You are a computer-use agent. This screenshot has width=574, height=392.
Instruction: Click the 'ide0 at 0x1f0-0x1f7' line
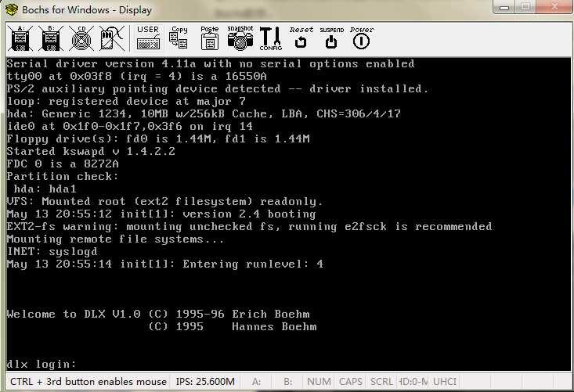(x=129, y=127)
